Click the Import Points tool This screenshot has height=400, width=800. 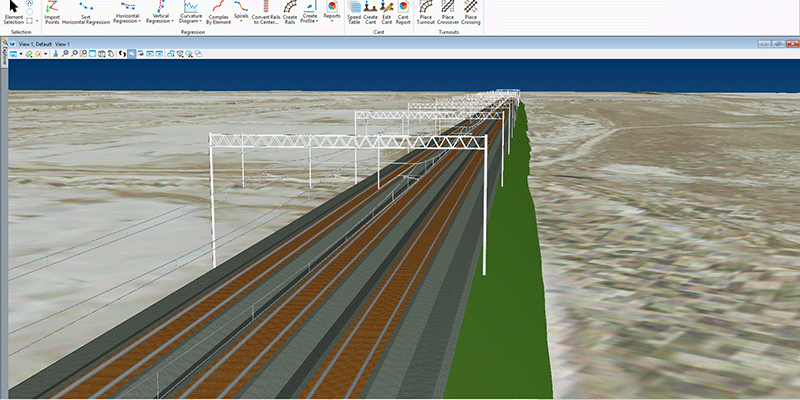pyautogui.click(x=52, y=12)
